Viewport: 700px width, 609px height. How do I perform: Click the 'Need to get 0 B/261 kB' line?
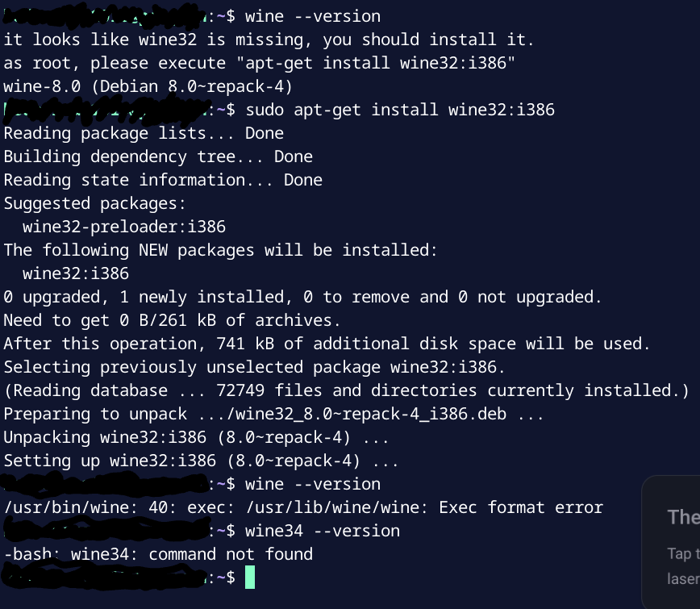tap(173, 320)
